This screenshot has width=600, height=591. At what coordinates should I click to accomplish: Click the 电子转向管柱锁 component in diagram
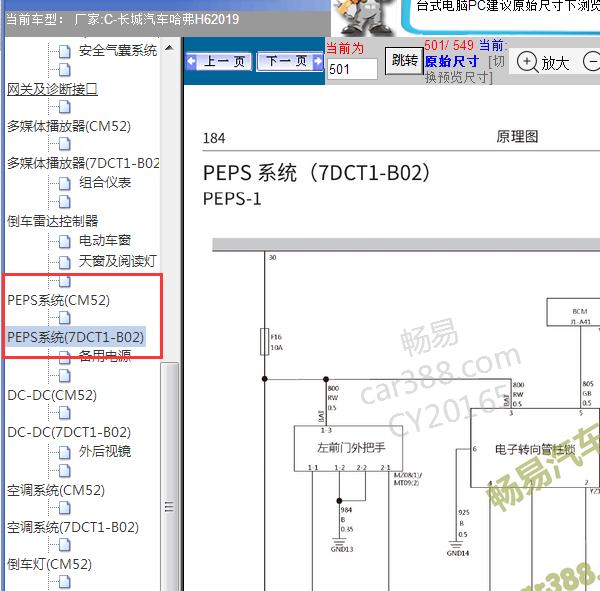pyautogui.click(x=535, y=449)
